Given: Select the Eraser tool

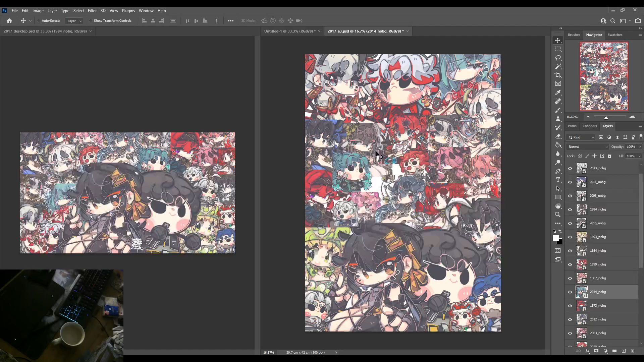Looking at the screenshot, I should (x=558, y=136).
